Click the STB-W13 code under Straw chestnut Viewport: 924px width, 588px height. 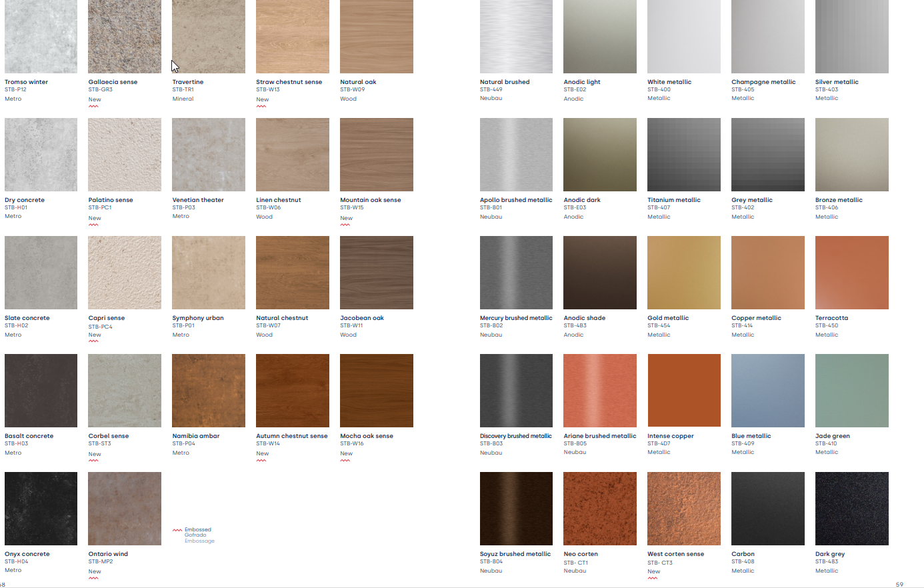pos(268,89)
